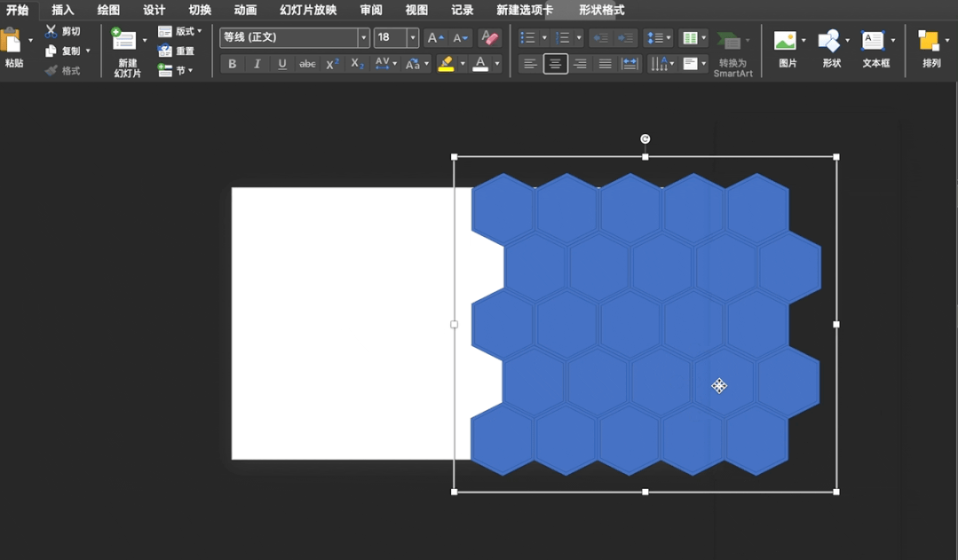Click the distributed alignment icon

click(x=629, y=64)
